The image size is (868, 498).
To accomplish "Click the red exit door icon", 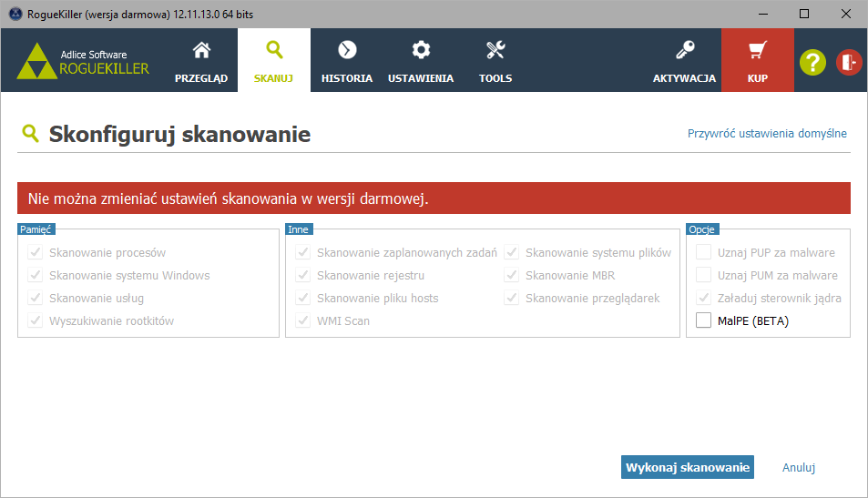I will pos(849,62).
